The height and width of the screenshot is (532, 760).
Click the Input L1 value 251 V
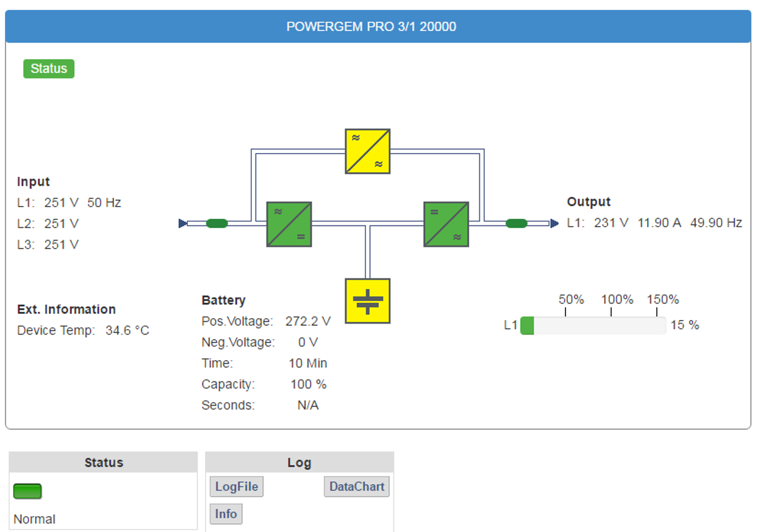tap(62, 202)
